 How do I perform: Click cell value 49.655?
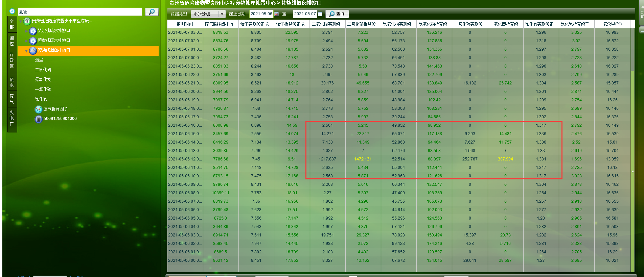point(363,83)
